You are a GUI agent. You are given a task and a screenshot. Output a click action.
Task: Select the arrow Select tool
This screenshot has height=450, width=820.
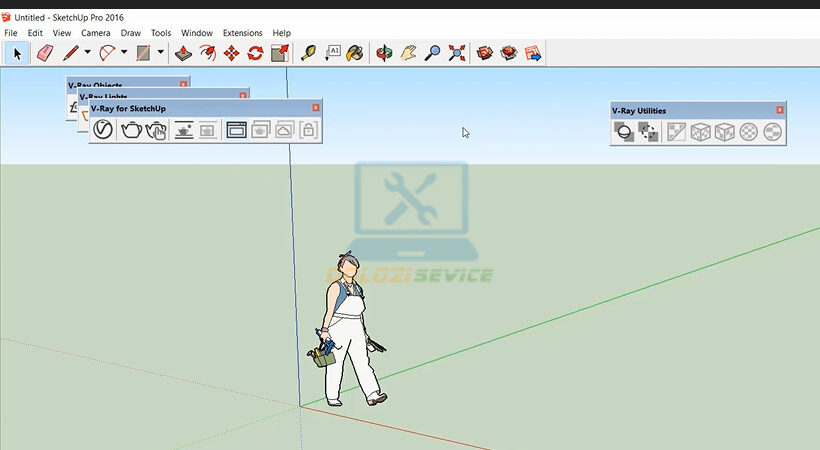pos(17,52)
